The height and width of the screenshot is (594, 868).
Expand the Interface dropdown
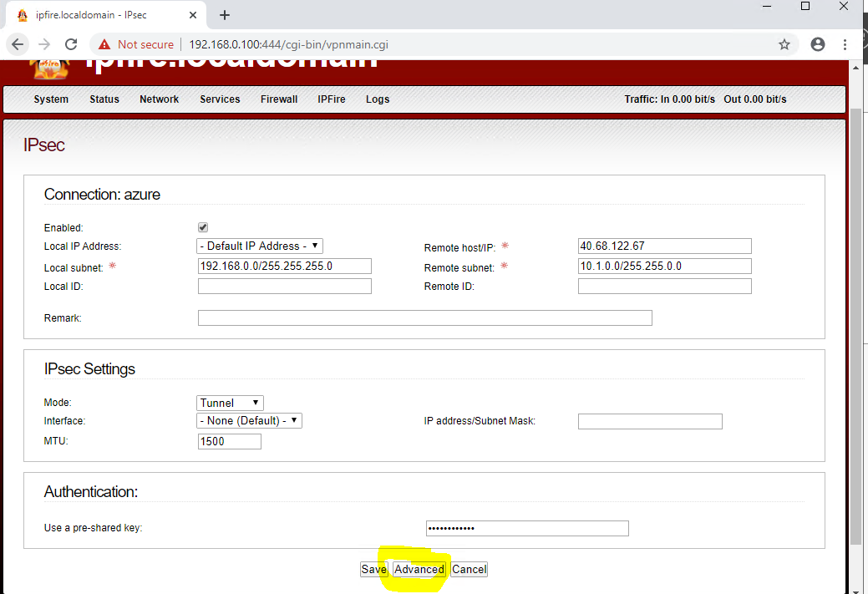tap(250, 421)
